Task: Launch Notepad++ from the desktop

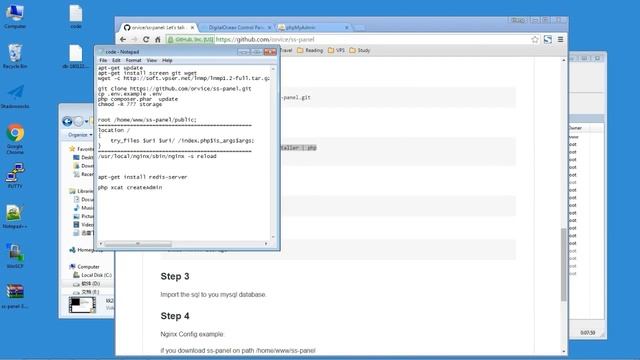Action: (15, 216)
